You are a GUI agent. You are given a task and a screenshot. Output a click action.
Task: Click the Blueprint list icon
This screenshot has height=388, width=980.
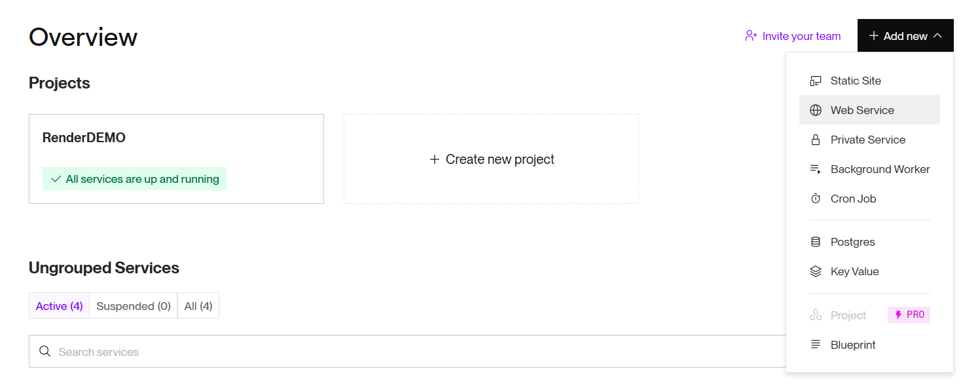click(x=815, y=345)
